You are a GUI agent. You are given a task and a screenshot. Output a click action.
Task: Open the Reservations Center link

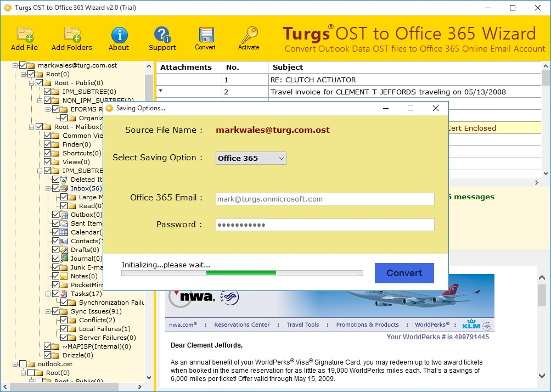(x=242, y=324)
